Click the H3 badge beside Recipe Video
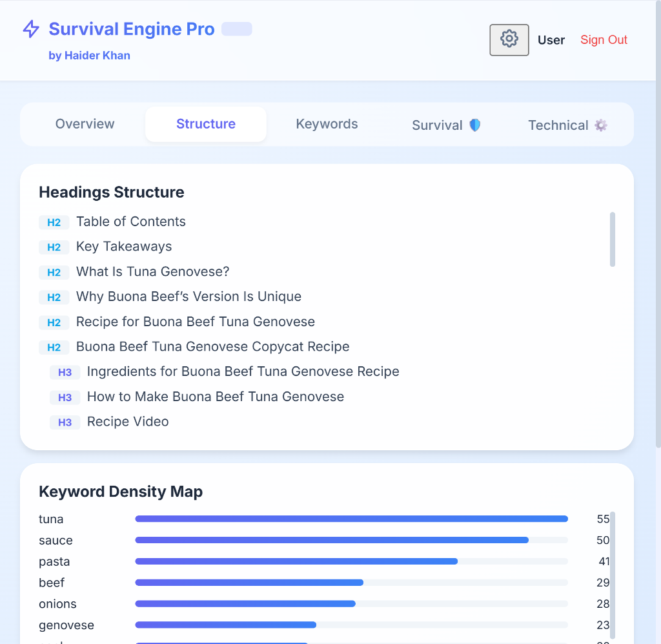The image size is (661, 644). coord(65,422)
